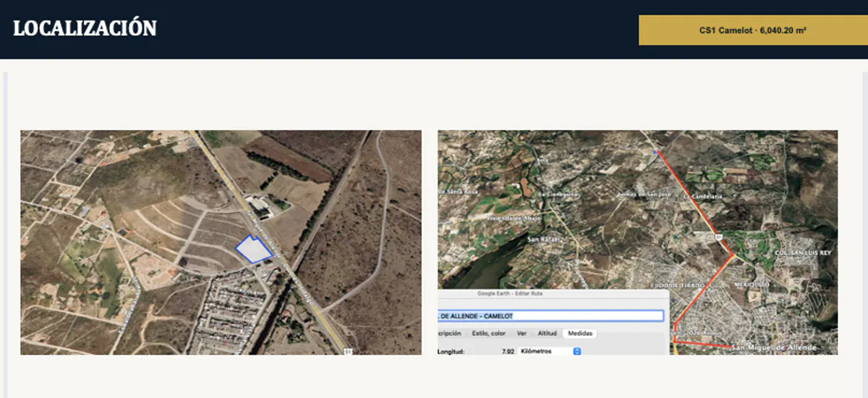Viewport: 868px width, 398px height.
Task: Switch to the Altitud tab
Action: 548,333
